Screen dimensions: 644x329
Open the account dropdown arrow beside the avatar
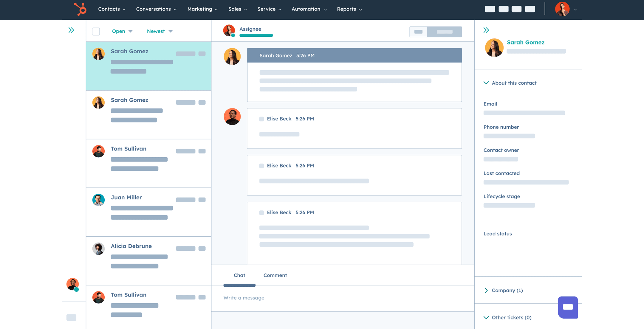click(575, 10)
